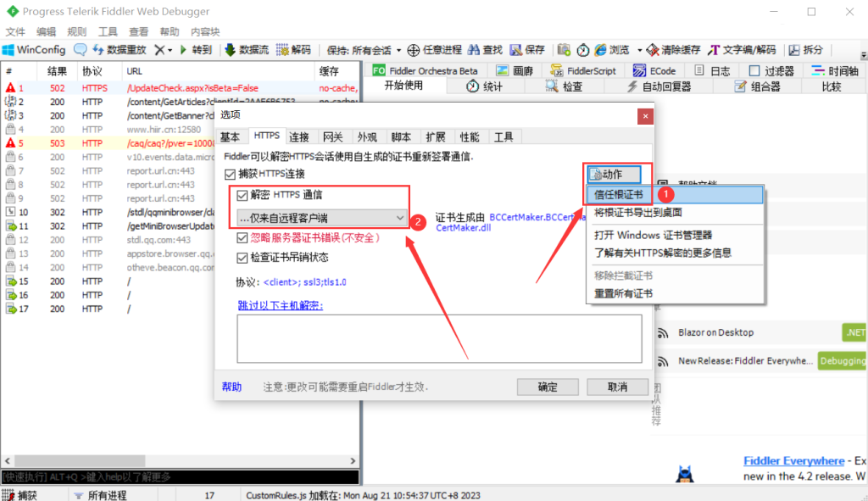The width and height of the screenshot is (868, 501).
Task: Click the 查找 binoculars icon
Action: [473, 50]
